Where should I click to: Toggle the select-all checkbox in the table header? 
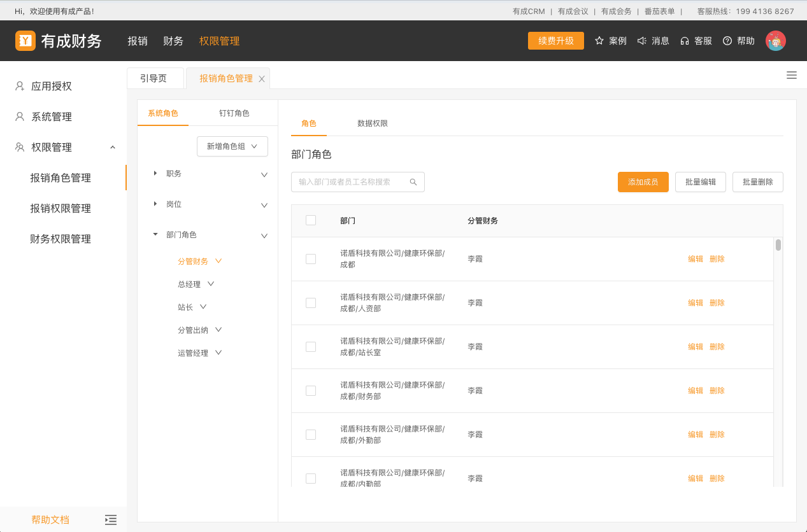pyautogui.click(x=311, y=220)
